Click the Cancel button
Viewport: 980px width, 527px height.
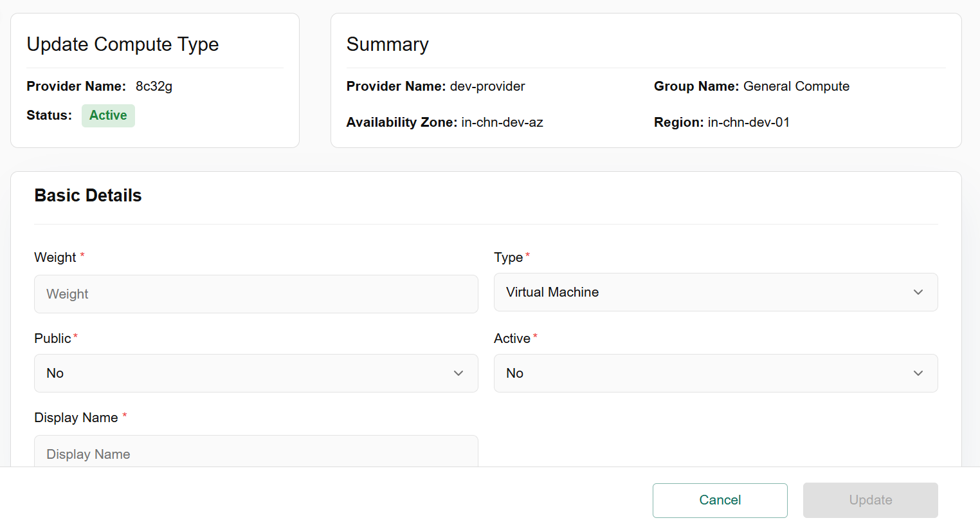[720, 500]
